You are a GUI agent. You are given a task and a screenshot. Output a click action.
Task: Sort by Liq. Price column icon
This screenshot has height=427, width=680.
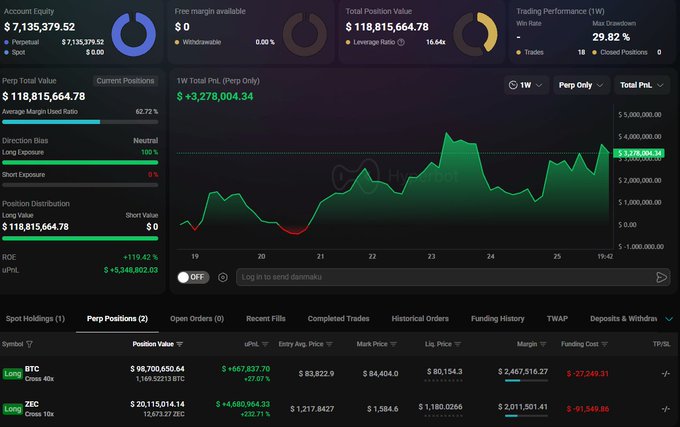point(458,344)
